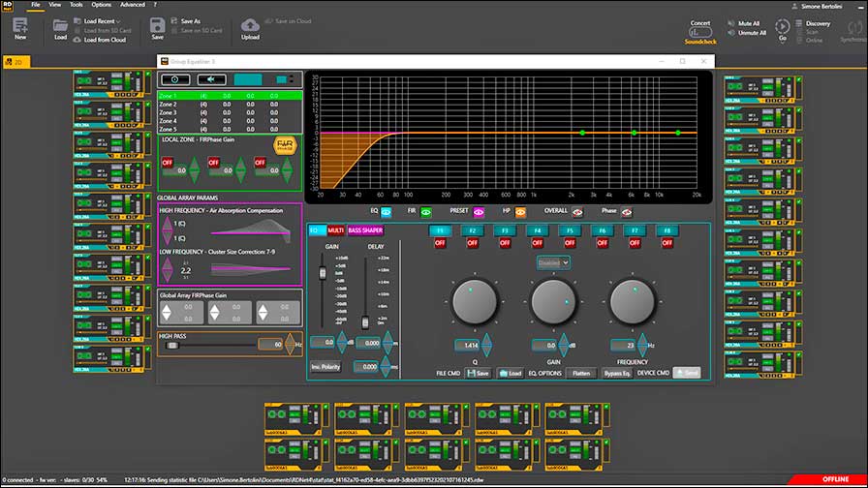Select Zone 3 row in zone list
Image resolution: width=868 pixels, height=488 pixels.
230,112
